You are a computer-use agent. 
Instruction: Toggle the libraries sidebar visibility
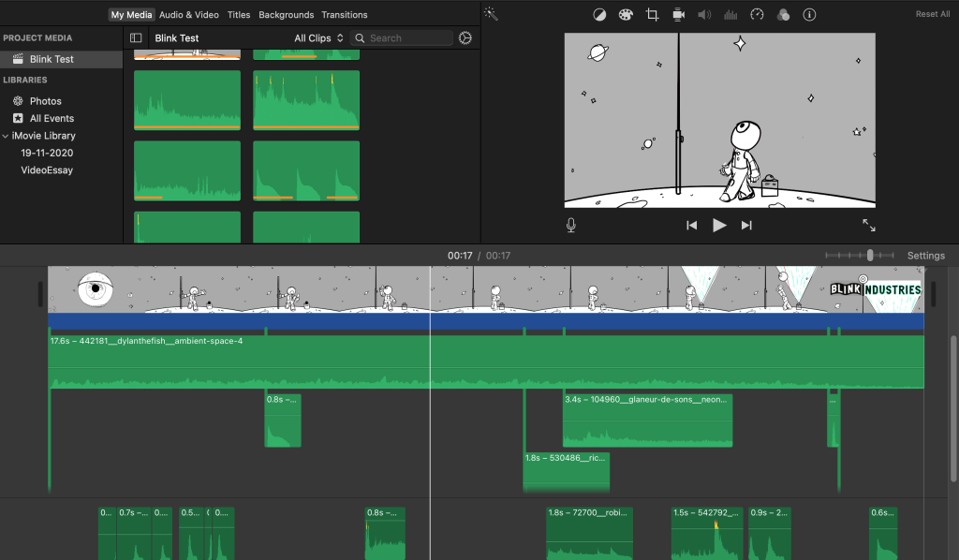pyautogui.click(x=136, y=38)
